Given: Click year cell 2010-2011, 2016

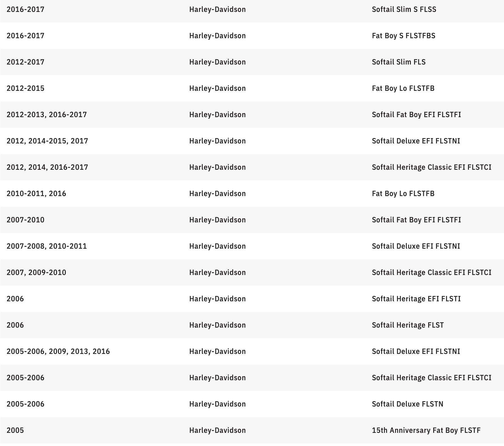Looking at the screenshot, I should pos(36,194).
